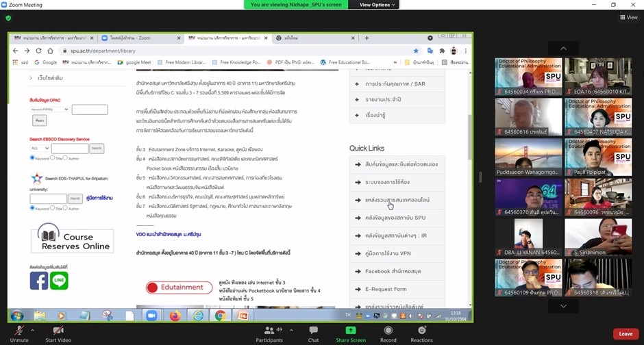Select Keyword radio under EDS-THAIPUL search
Screen dimensions: 644x345
pos(32,208)
